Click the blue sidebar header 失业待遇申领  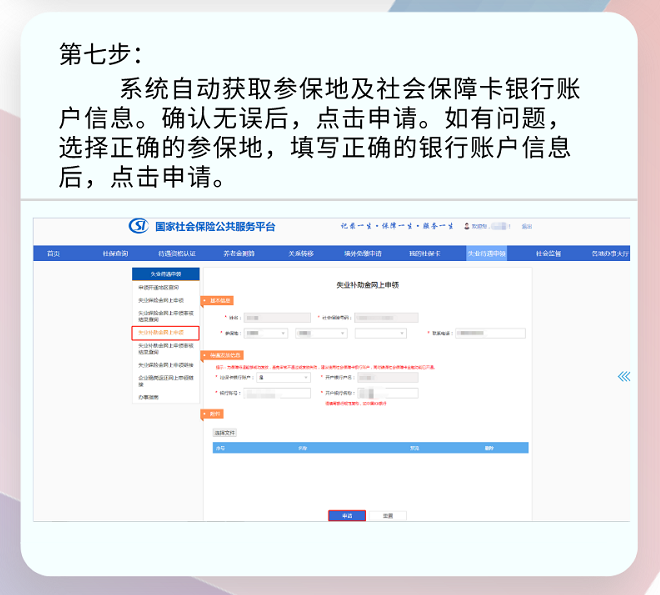(x=166, y=274)
